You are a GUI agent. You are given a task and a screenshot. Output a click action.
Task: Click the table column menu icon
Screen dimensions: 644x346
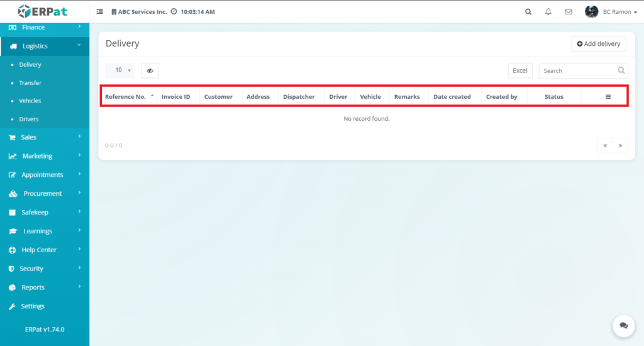tap(608, 97)
